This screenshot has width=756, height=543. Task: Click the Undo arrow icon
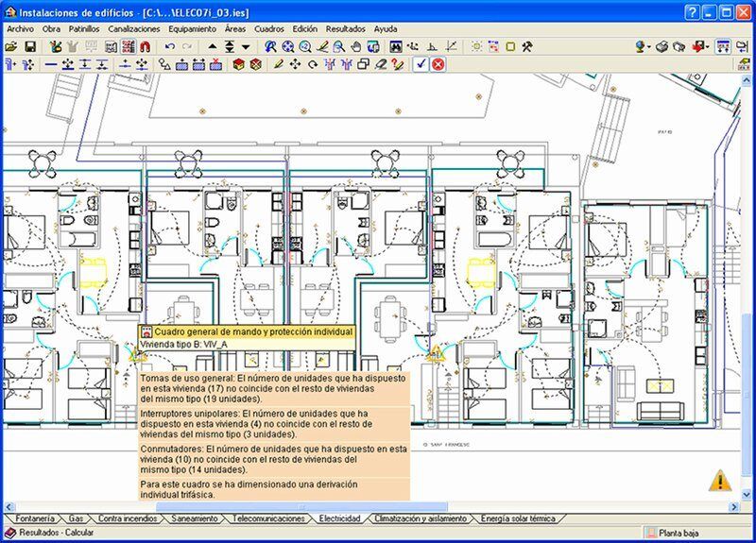[x=170, y=46]
